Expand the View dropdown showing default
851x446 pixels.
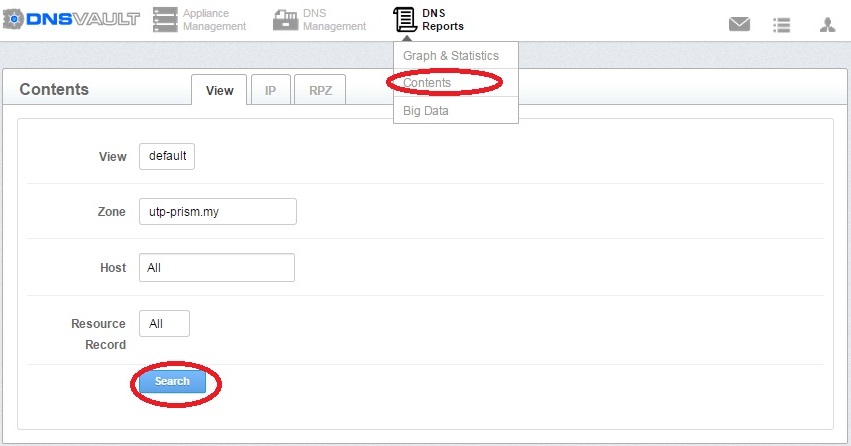click(x=167, y=157)
